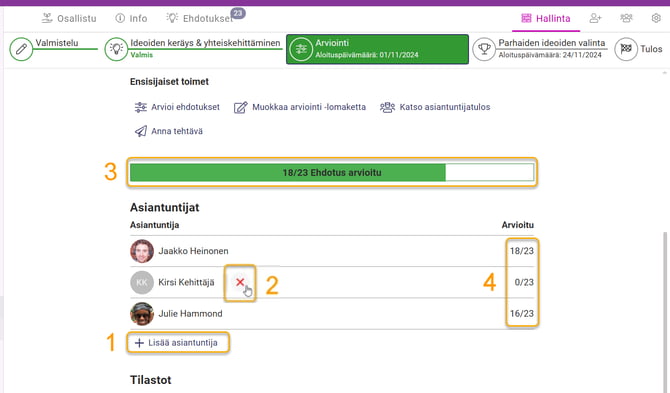Viewport: 670px width, 393px height.
Task: Open Katso asiantuntijatulos
Action: [435, 107]
